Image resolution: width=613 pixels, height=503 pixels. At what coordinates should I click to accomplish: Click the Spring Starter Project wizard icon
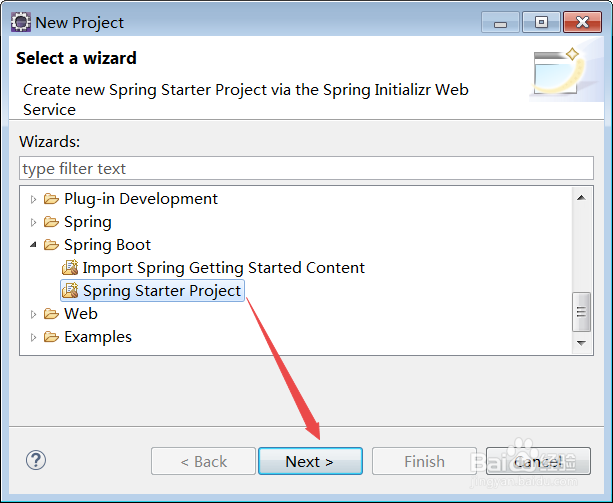[x=70, y=291]
